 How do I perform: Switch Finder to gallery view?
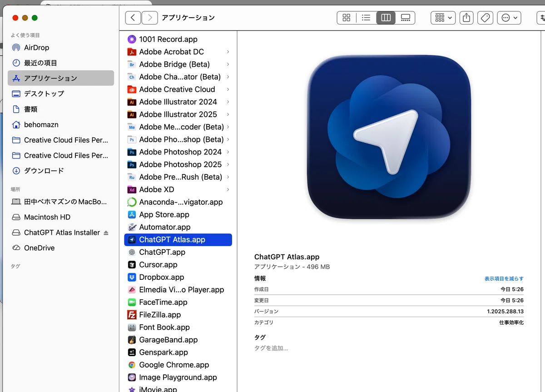tap(405, 18)
